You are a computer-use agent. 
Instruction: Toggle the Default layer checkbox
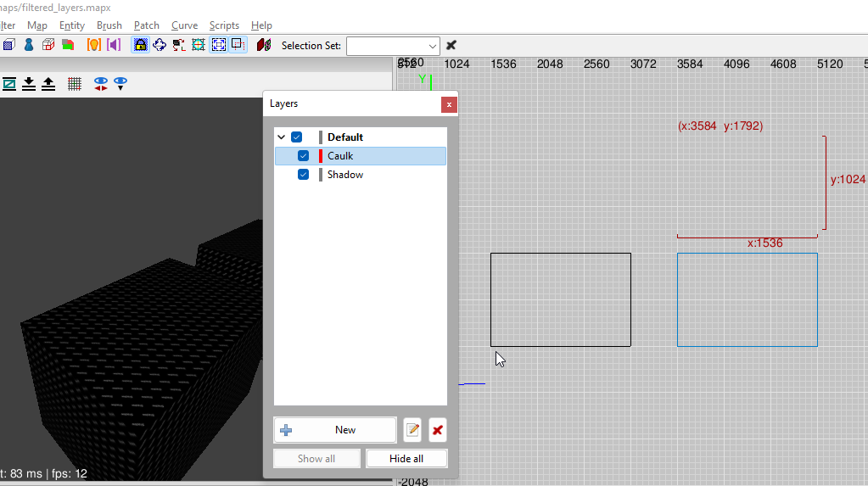[296, 137]
